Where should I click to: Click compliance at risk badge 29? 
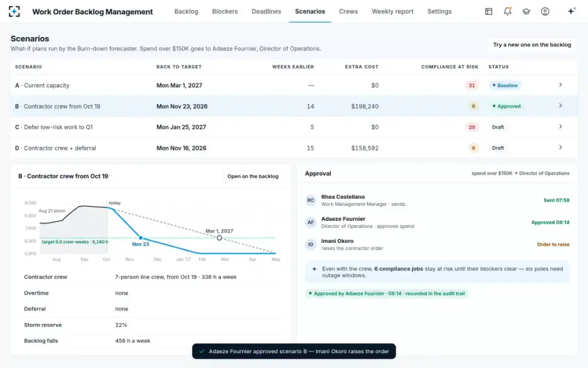(x=472, y=127)
